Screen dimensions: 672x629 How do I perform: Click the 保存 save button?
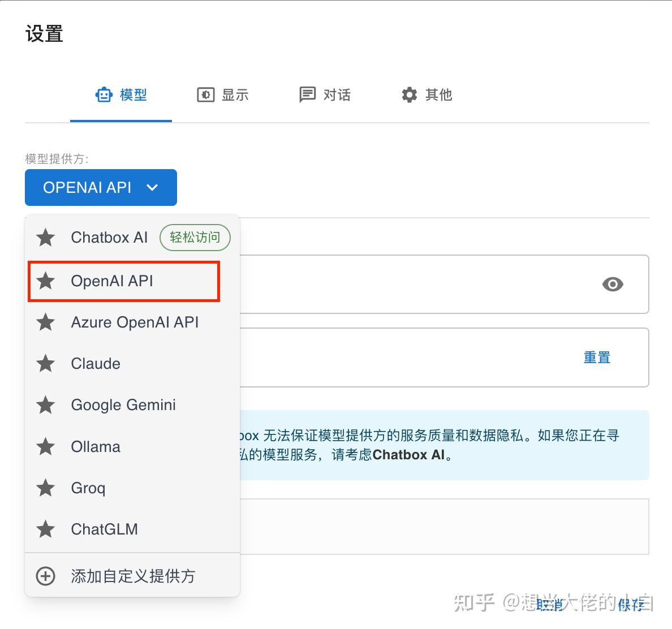coord(630,606)
